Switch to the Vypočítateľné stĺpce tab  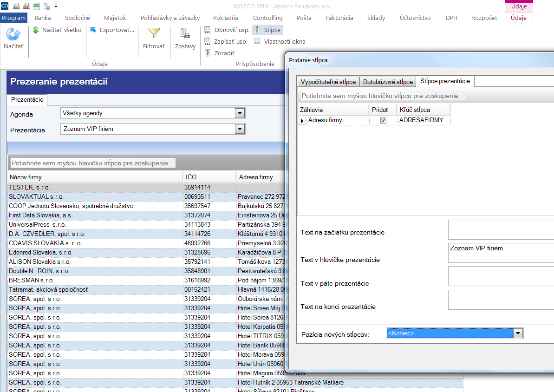(328, 82)
